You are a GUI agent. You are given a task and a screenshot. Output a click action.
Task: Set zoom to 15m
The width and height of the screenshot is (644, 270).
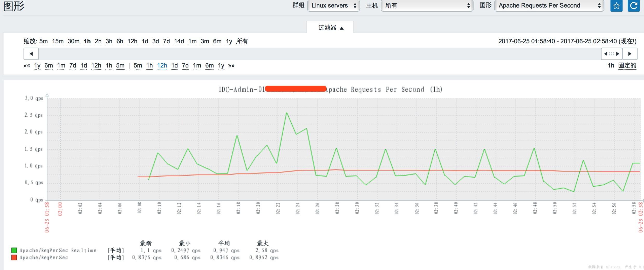[x=58, y=41]
